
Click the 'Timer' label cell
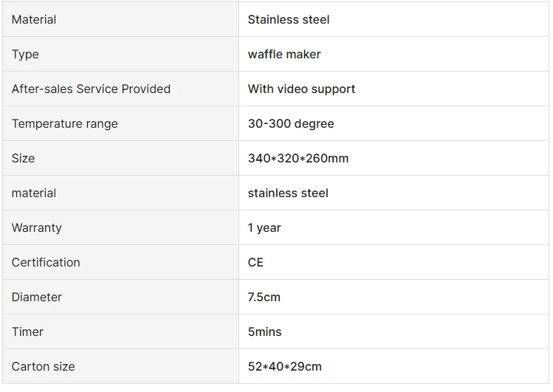[27, 332]
